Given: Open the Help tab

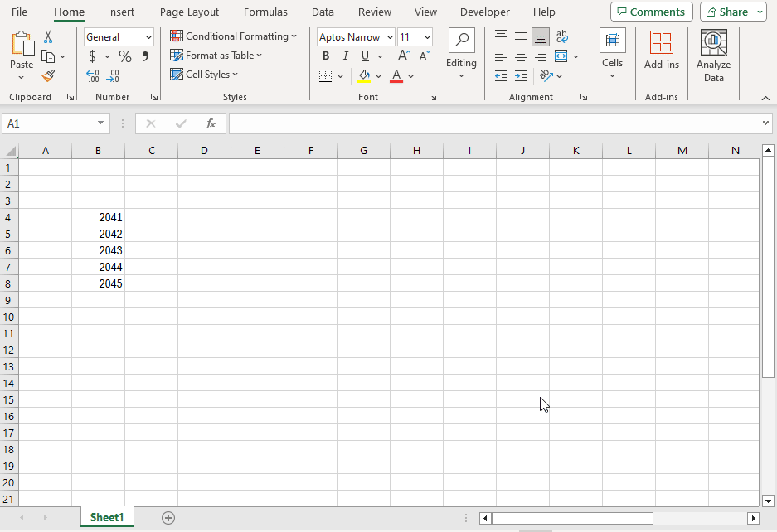Looking at the screenshot, I should (x=544, y=12).
